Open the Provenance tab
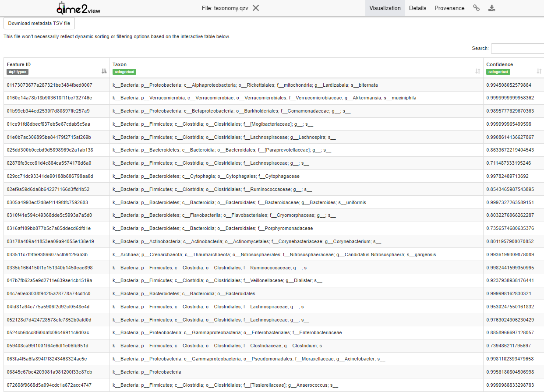 click(449, 8)
